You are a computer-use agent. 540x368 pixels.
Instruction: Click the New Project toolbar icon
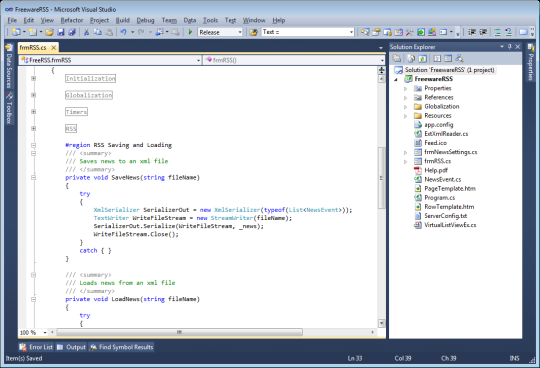16,32
